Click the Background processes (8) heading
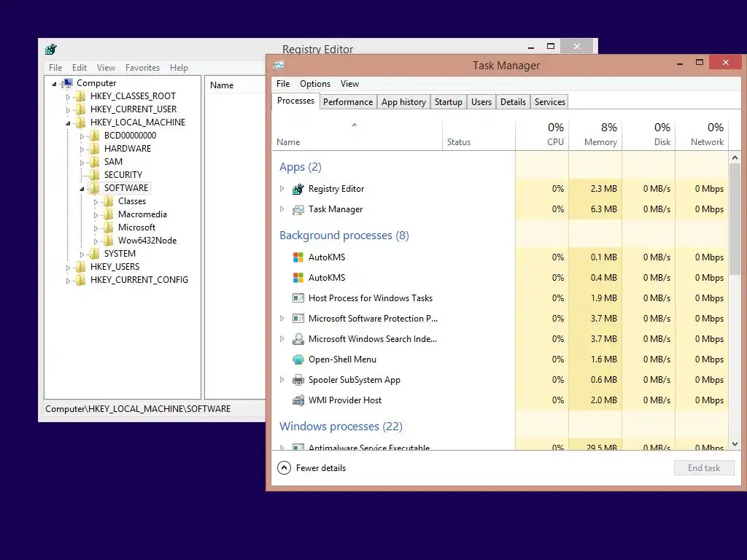Viewport: 747px width, 560px height. pos(344,236)
